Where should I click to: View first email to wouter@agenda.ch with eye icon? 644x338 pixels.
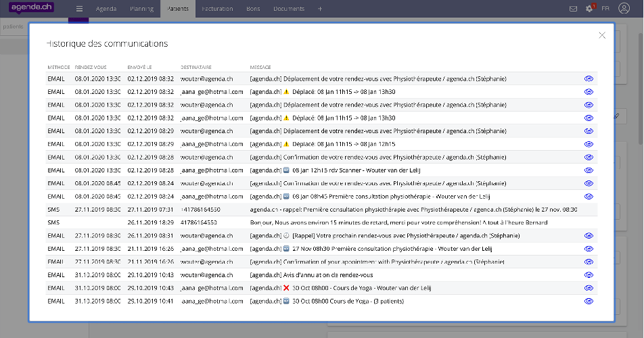pyautogui.click(x=588, y=79)
